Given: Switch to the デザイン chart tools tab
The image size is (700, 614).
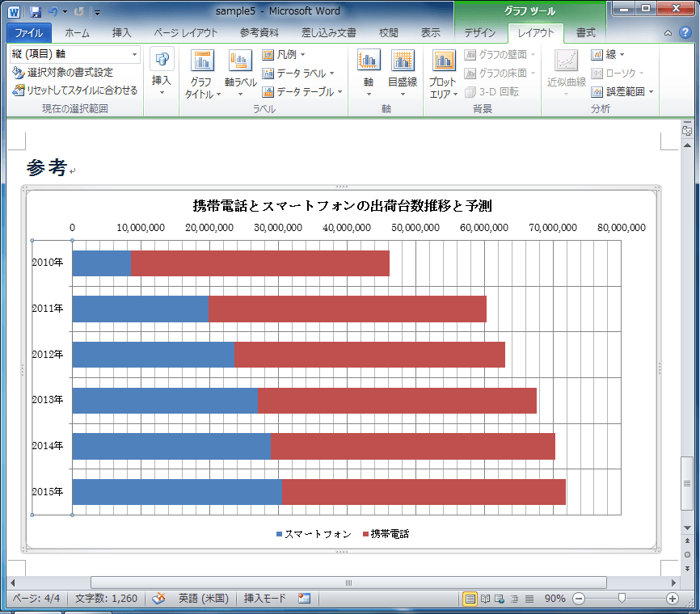Looking at the screenshot, I should point(480,32).
